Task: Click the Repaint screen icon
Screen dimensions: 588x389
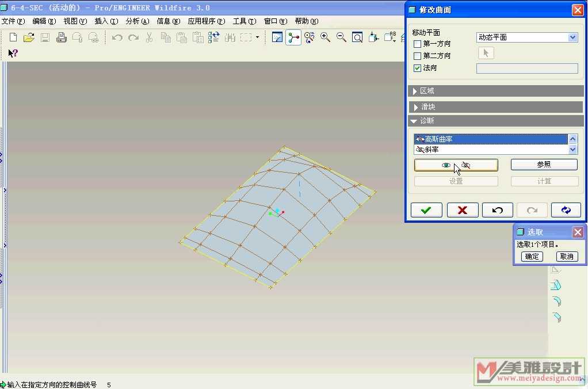Action: [277, 37]
